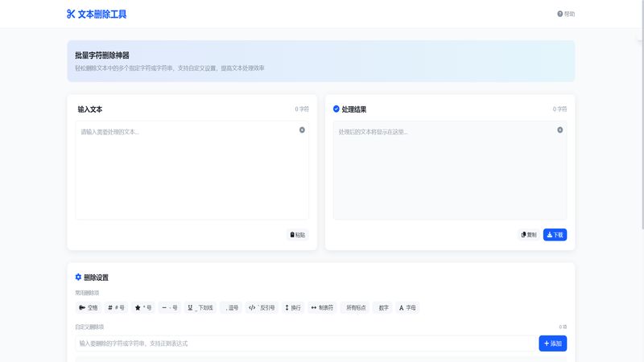Screen dimensions: 644x362
Task: Toggle the 空格 space removal chip
Action: pyautogui.click(x=88, y=307)
